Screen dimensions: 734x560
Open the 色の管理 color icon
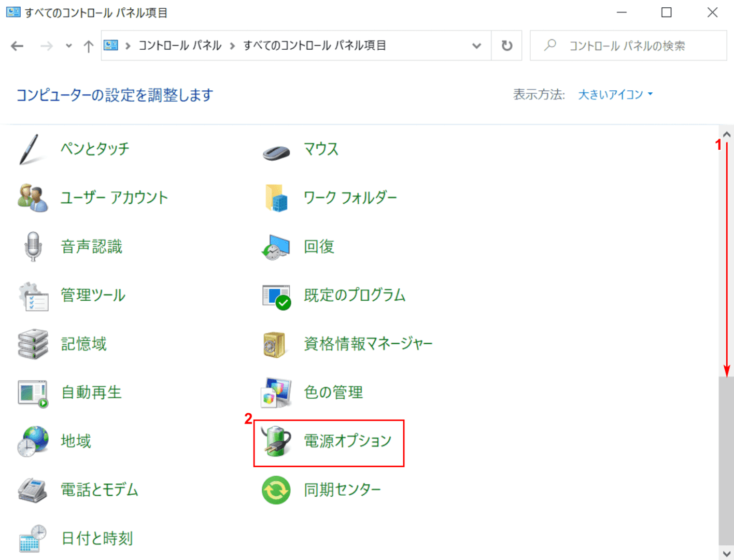tap(276, 393)
